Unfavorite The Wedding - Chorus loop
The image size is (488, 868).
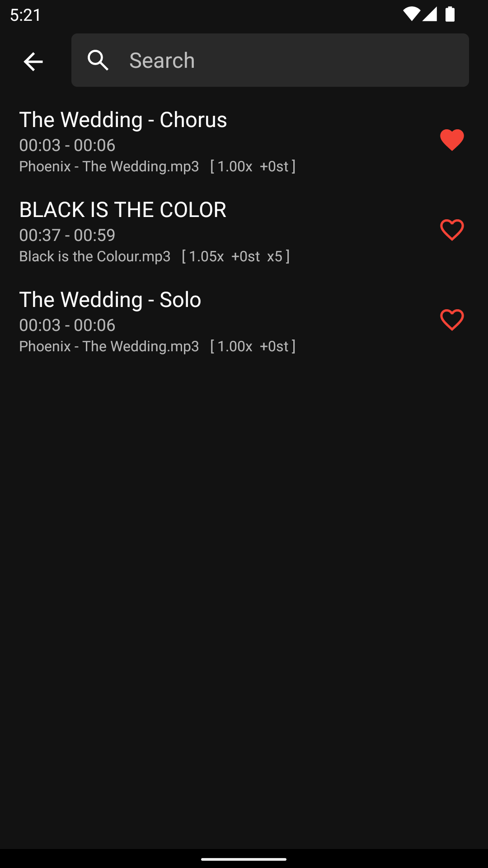pyautogui.click(x=452, y=140)
